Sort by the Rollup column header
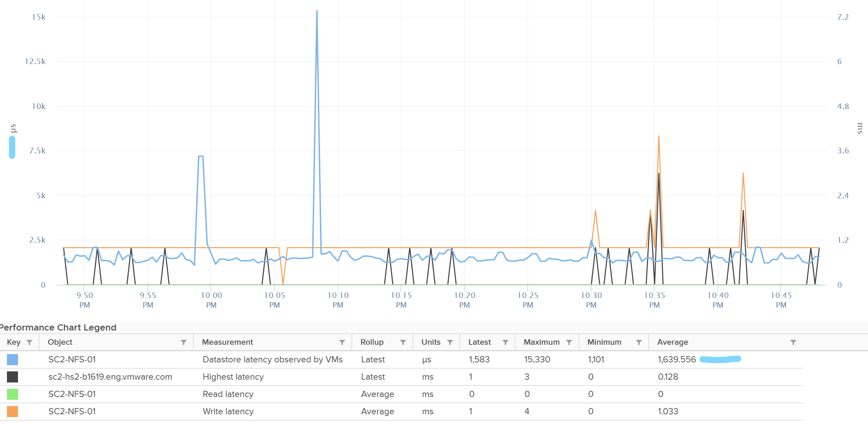Screen dimensions: 868x424 click(372, 342)
